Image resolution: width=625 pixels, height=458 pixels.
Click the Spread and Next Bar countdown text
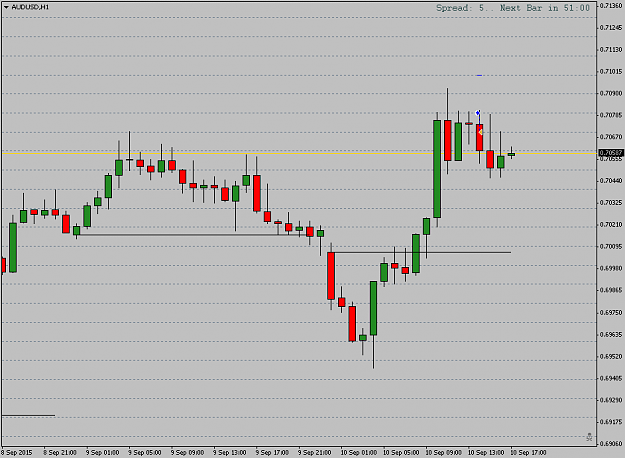coord(513,8)
